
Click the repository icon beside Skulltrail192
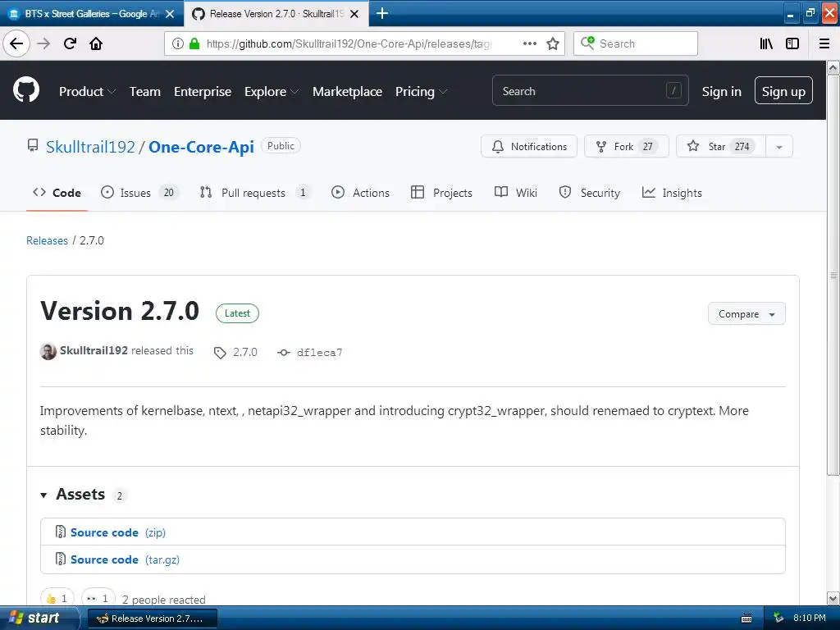(33, 146)
